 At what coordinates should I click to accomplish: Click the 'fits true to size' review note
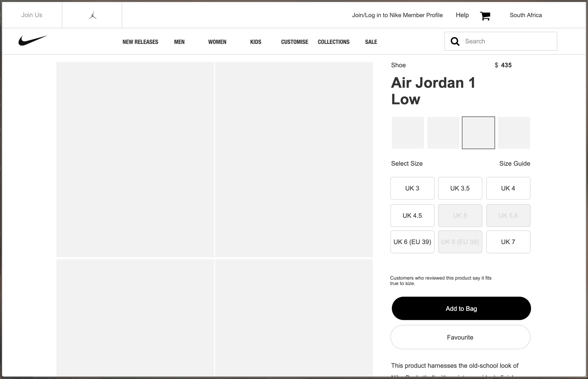click(x=441, y=280)
